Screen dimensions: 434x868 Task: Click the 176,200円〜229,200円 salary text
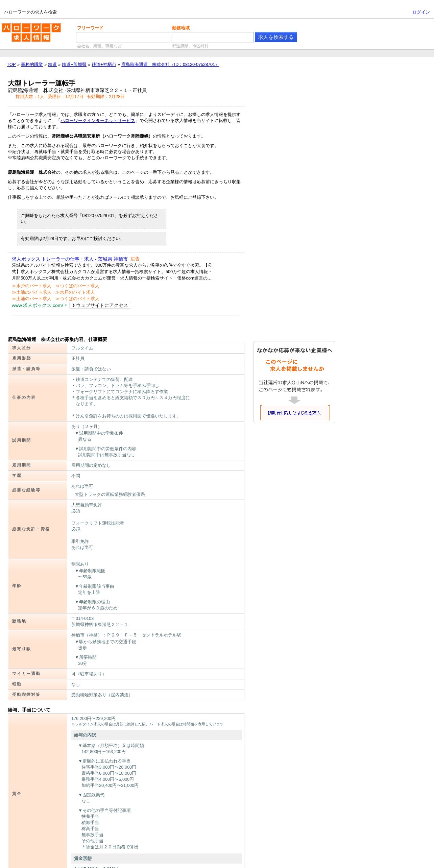[93, 719]
